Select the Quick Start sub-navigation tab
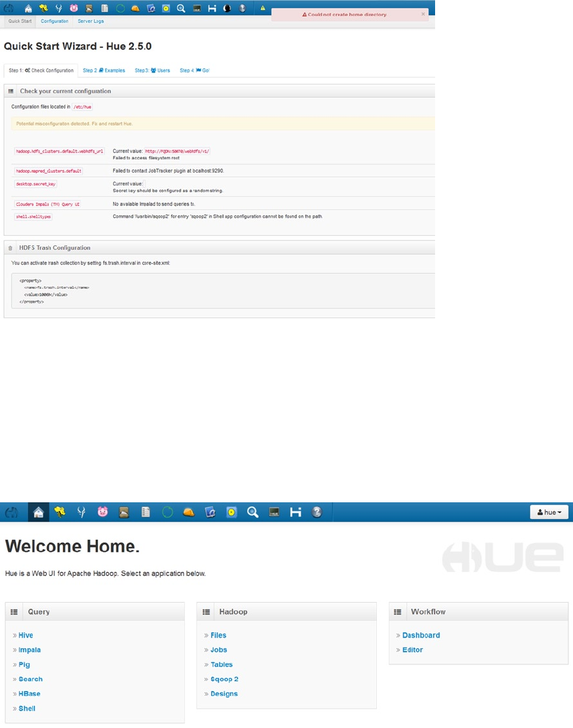Screen dimensions: 573x728 pyautogui.click(x=20, y=21)
